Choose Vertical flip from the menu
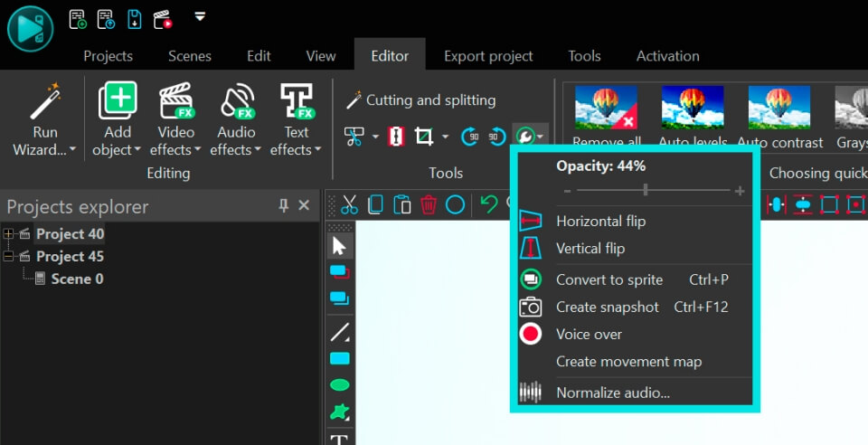Viewport: 868px width, 445px height. [635, 249]
